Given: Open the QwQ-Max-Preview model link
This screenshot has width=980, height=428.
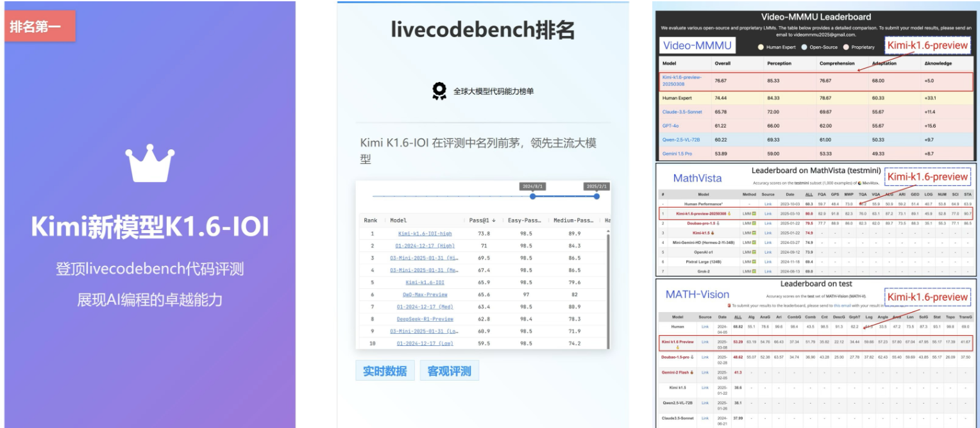Looking at the screenshot, I should coord(425,295).
